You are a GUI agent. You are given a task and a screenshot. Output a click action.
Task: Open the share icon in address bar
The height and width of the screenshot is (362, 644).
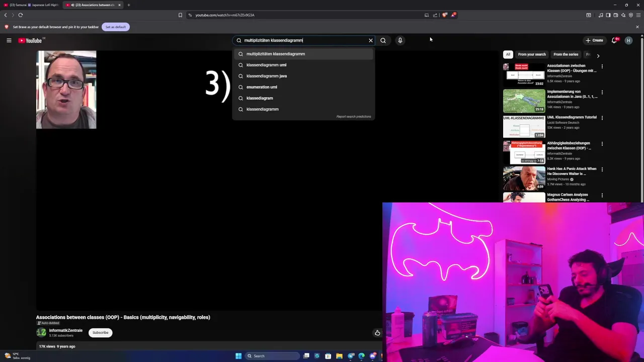point(435,15)
